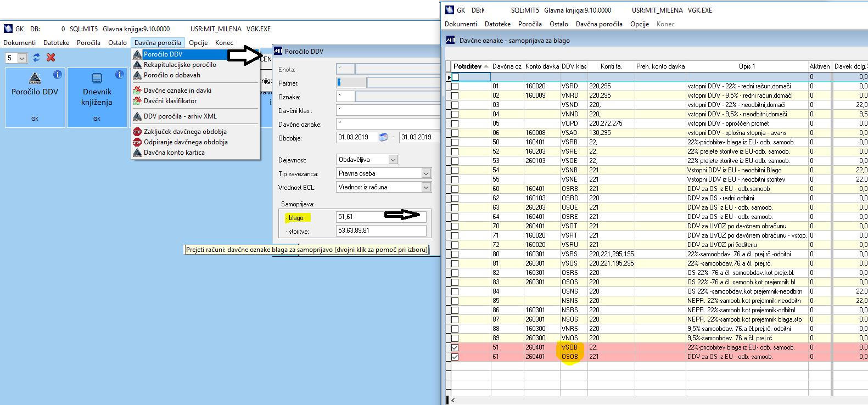Select Rekapitulacijsko poročilo from the menu
This screenshot has height=405, width=868.
[180, 65]
